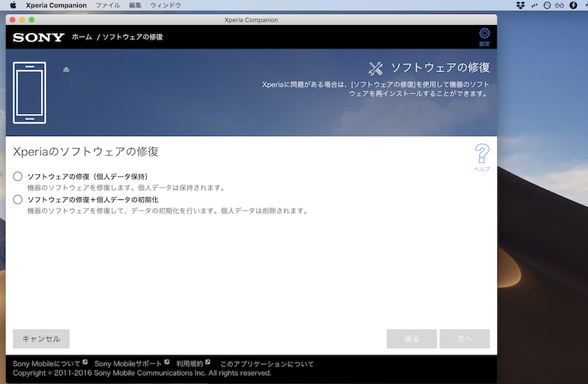Open the ファイル menu

click(108, 5)
